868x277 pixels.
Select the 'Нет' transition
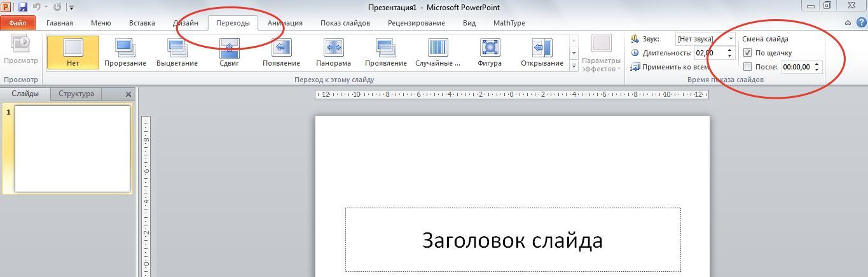[x=72, y=52]
